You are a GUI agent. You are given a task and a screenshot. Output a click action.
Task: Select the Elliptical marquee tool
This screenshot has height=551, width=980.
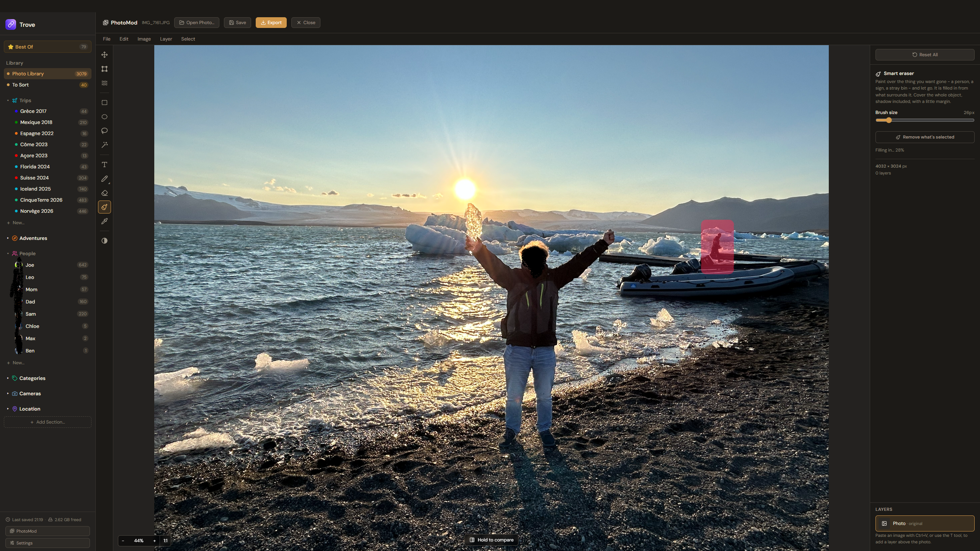pyautogui.click(x=105, y=117)
